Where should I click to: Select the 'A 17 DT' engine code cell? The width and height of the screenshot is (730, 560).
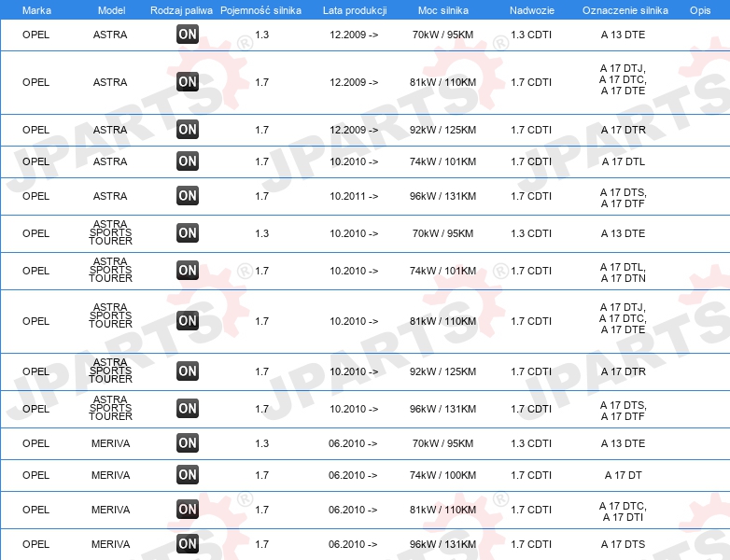pos(623,475)
